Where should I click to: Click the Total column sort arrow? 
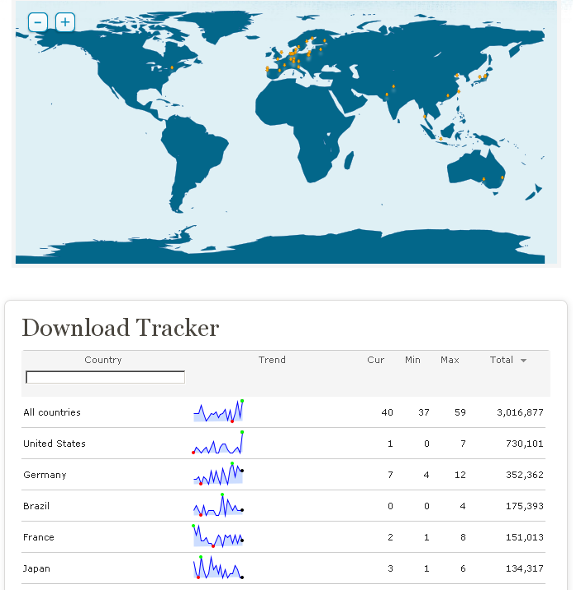[x=523, y=360]
